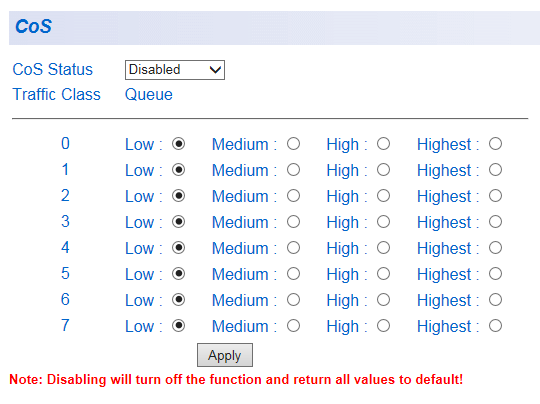Screen dimensions: 540x404
Task: Pick Low queue for traffic class 7
Action: coord(178,326)
